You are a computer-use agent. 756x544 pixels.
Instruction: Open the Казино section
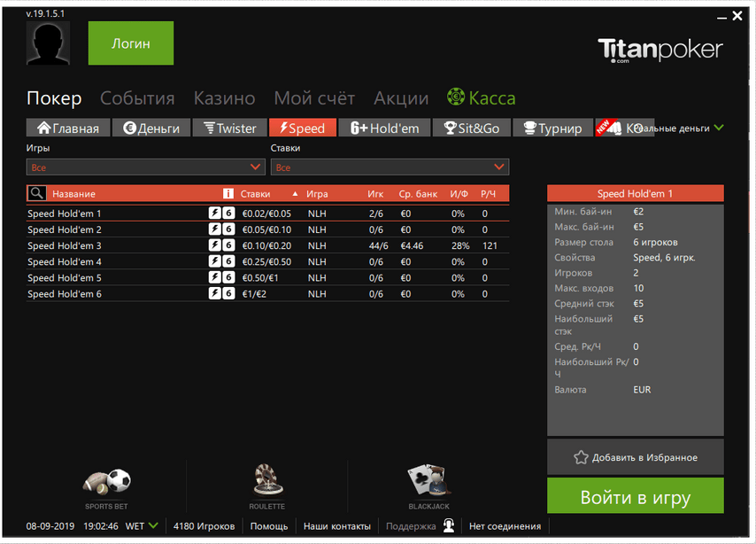tap(224, 98)
